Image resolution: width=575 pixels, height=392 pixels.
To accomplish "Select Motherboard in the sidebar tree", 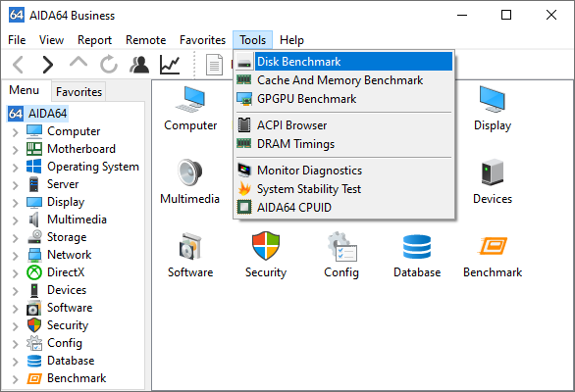I will 72,149.
